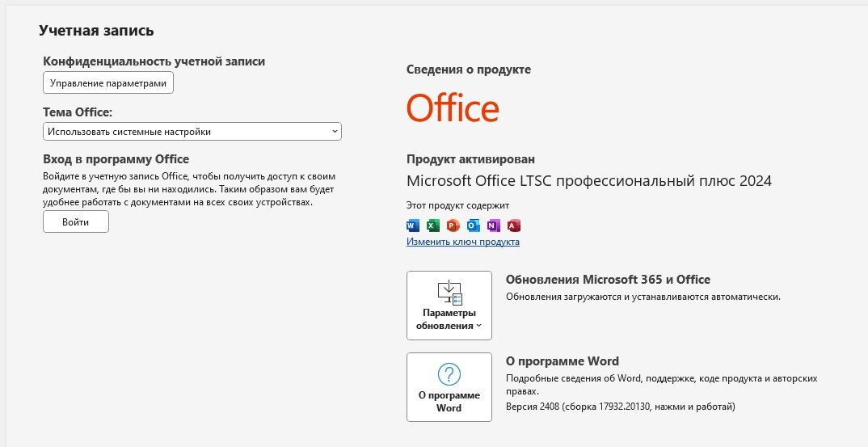Click the Excel app icon

433,226
